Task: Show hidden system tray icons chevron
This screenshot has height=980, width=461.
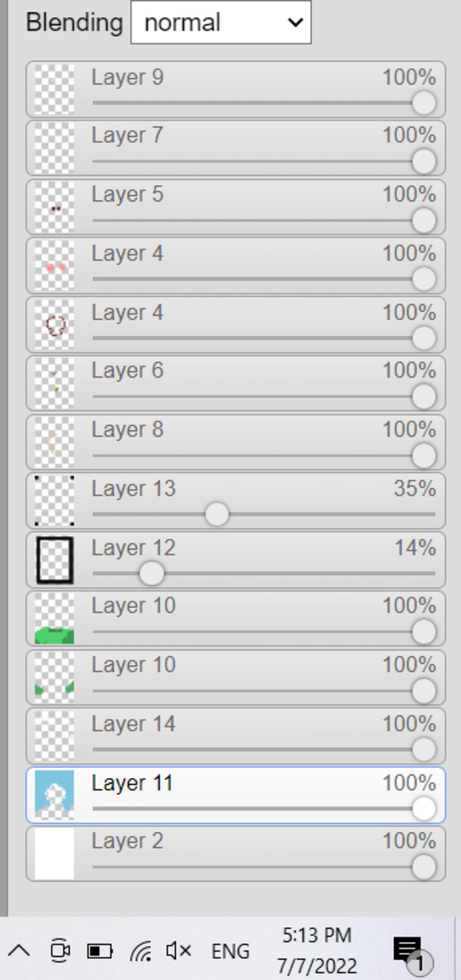Action: tap(19, 951)
